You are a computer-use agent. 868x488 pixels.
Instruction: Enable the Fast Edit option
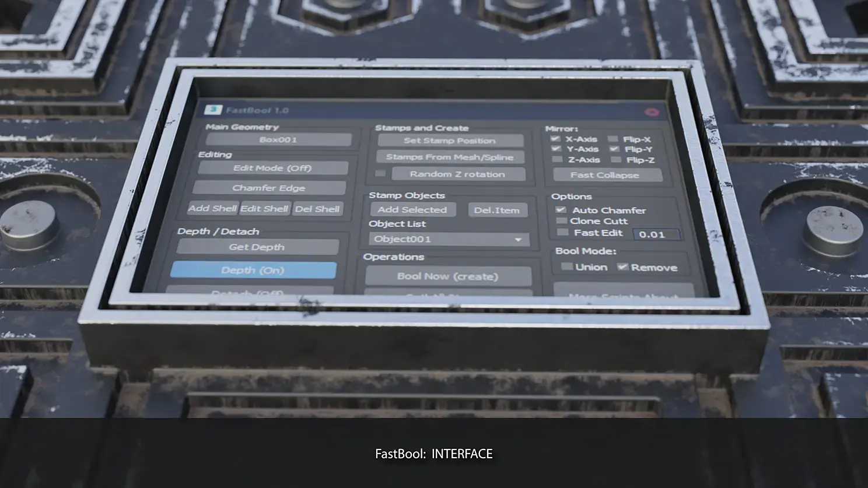pos(563,232)
